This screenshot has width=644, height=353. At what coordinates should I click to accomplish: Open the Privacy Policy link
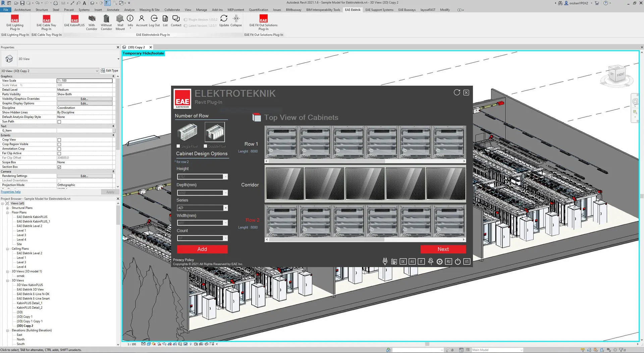pyautogui.click(x=183, y=260)
